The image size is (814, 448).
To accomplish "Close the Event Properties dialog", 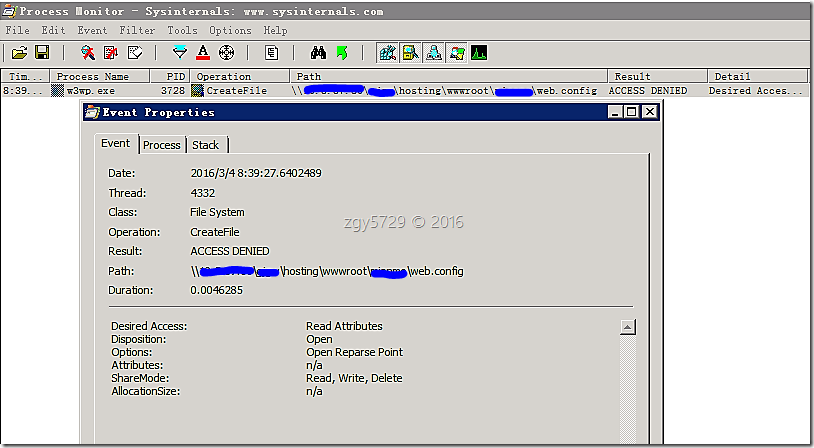I will (x=649, y=112).
